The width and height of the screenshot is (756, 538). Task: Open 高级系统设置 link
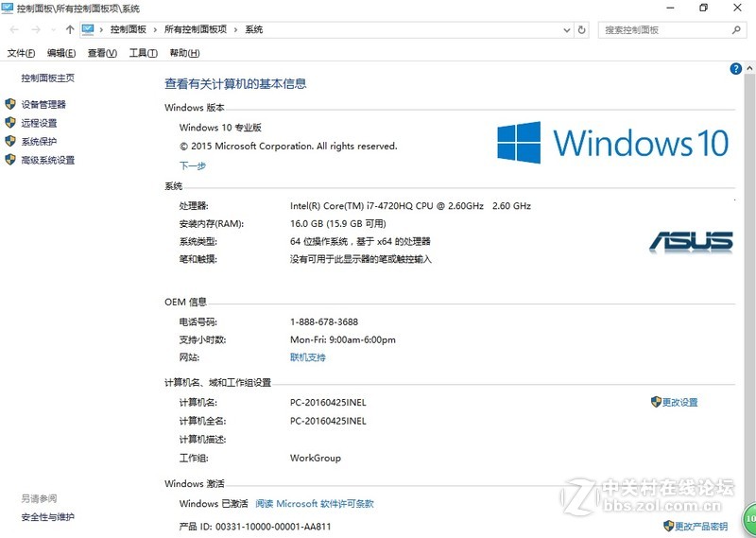pos(48,160)
